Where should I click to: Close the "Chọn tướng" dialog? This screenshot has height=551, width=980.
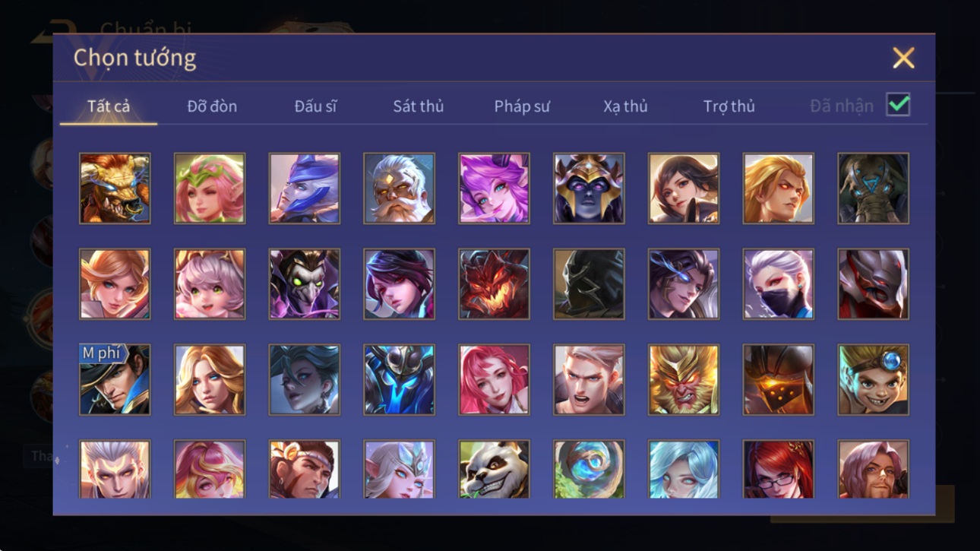pyautogui.click(x=903, y=58)
